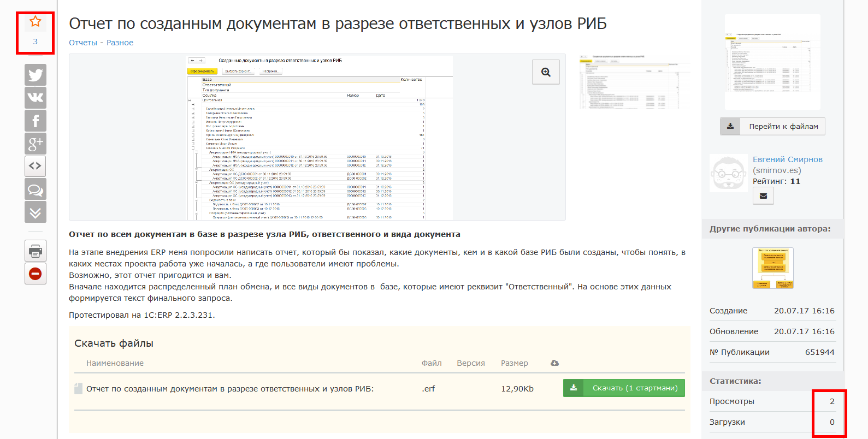Open the Разное category link
The image size is (868, 439).
pyautogui.click(x=120, y=43)
